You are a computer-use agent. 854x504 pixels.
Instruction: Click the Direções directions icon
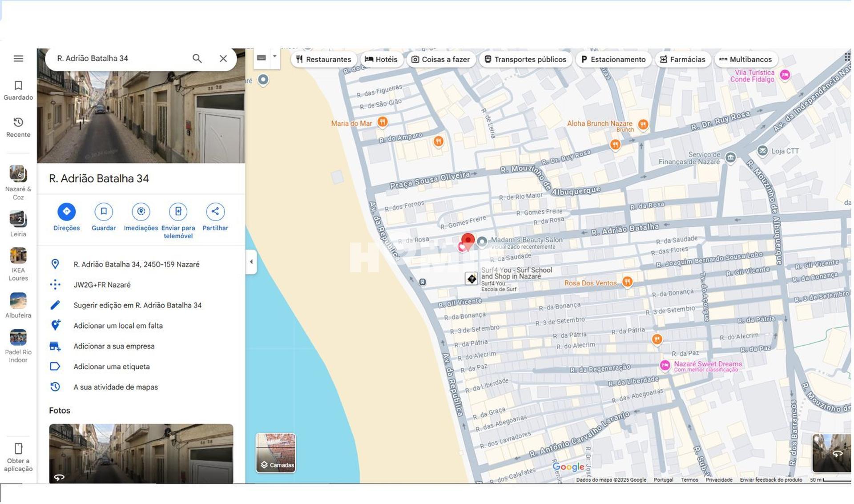66,212
